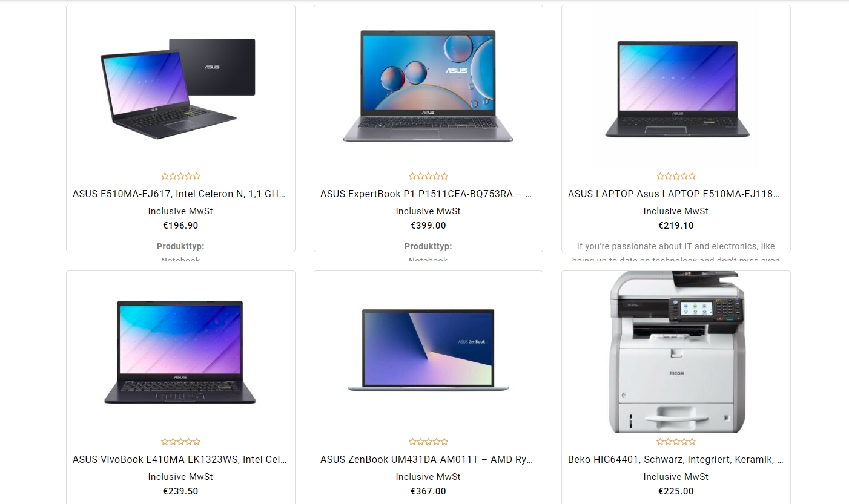Rate the ASUS ZenBook UM431DA with stars
Screen dimensions: 849x504
pyautogui.click(x=428, y=442)
